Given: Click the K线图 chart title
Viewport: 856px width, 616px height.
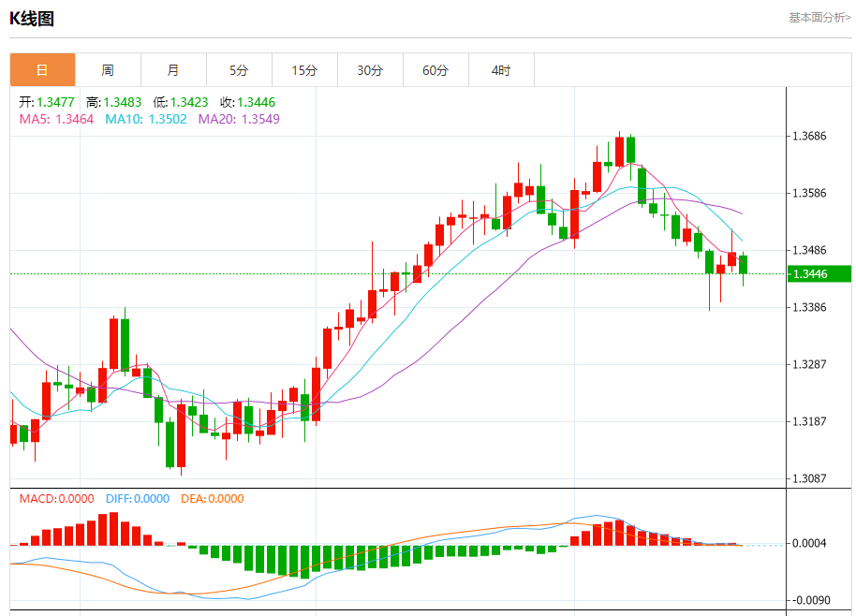Looking at the screenshot, I should 32,19.
